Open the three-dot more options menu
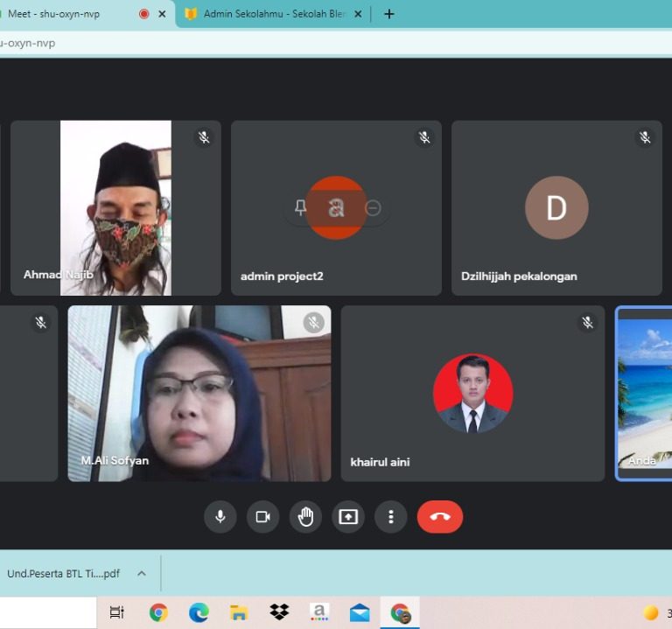The image size is (672, 629). tap(390, 517)
